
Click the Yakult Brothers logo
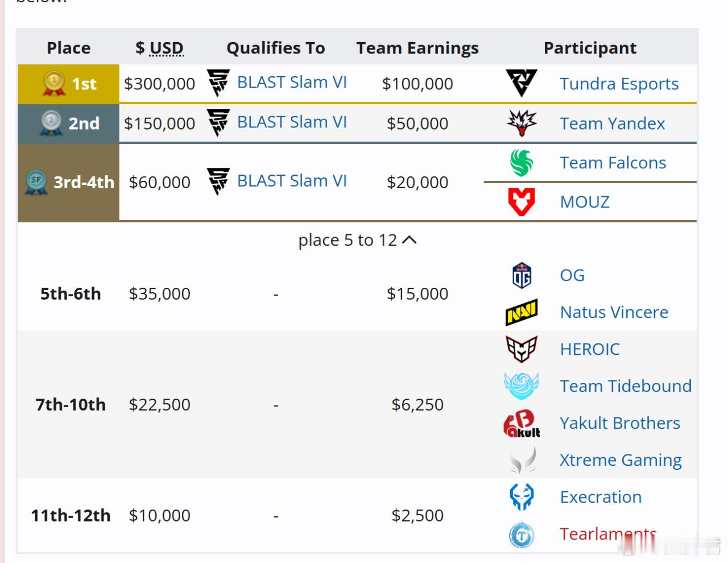point(521,423)
